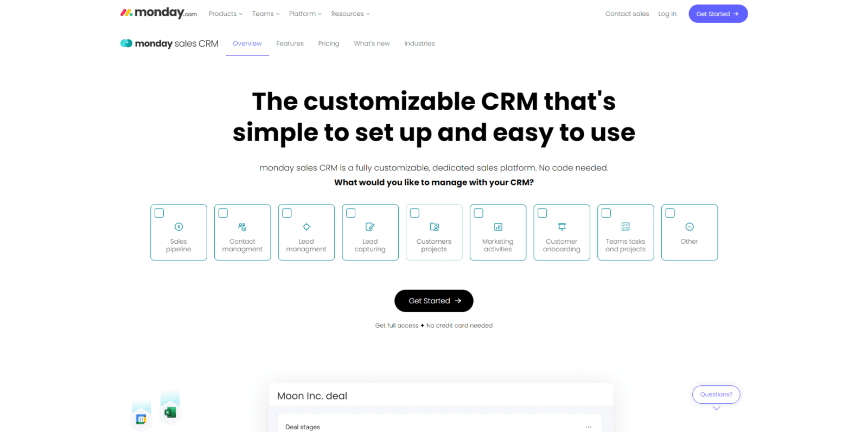Viewport: 868px width, 432px height.
Task: Check the Customer onboarding checkbox
Action: click(542, 213)
